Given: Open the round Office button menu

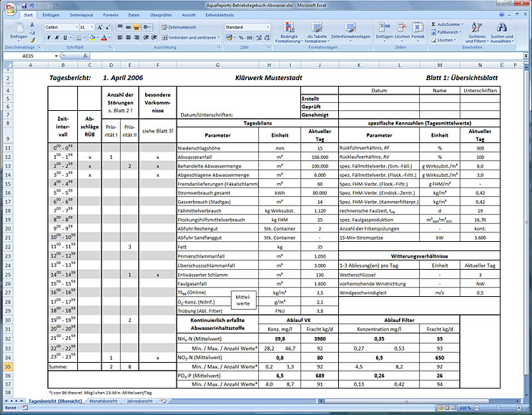Looking at the screenshot, I should (x=10, y=9).
